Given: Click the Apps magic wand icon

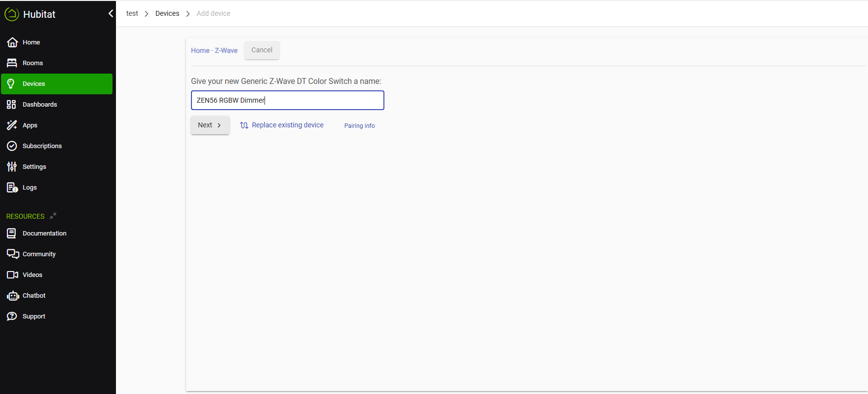Looking at the screenshot, I should tap(12, 125).
